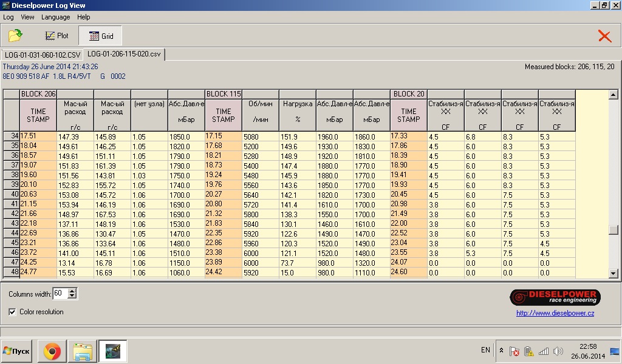This screenshot has height=364, width=622.
Task: Click the Dieselpower race engineering logo
Action: coord(555,297)
